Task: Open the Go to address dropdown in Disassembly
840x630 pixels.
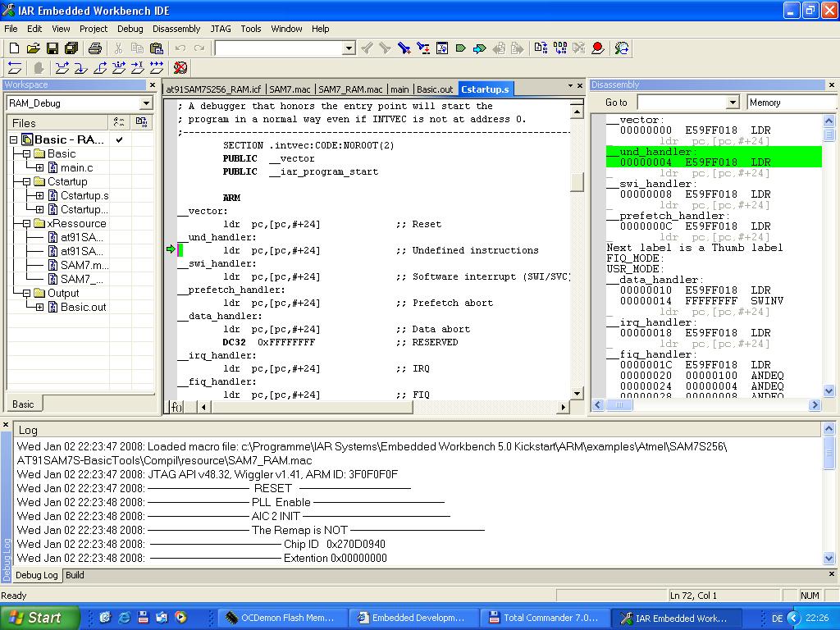Action: (733, 103)
